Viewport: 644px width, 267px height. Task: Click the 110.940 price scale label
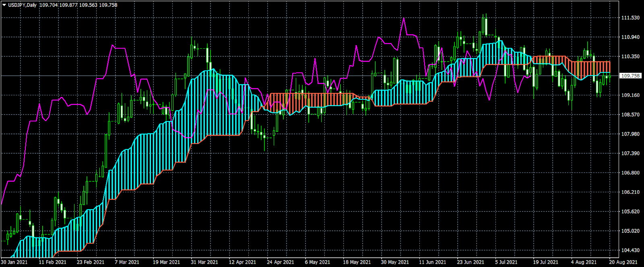tap(631, 37)
